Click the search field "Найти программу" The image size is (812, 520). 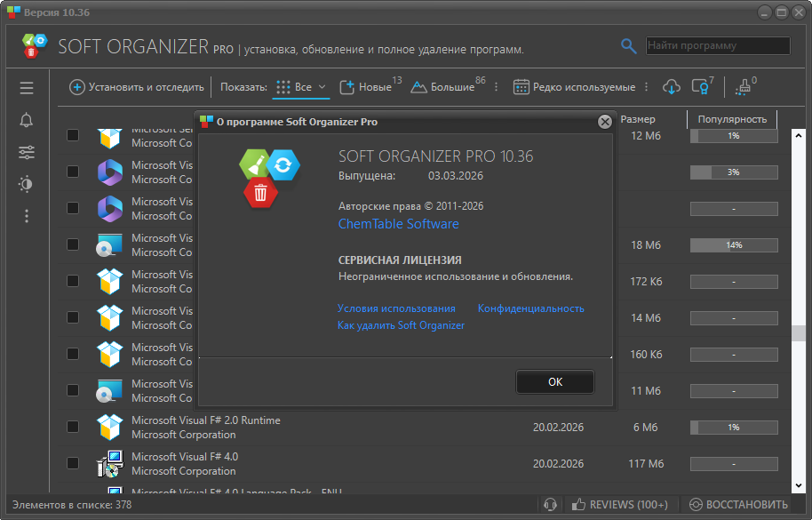[x=716, y=45]
